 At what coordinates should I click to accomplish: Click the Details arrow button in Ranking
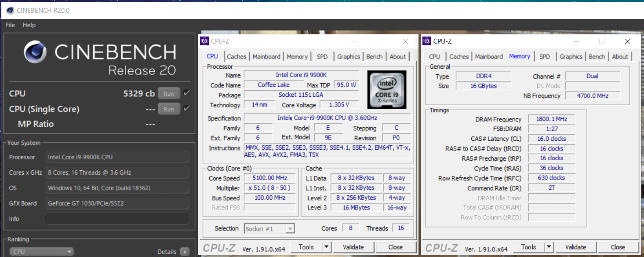(185, 252)
